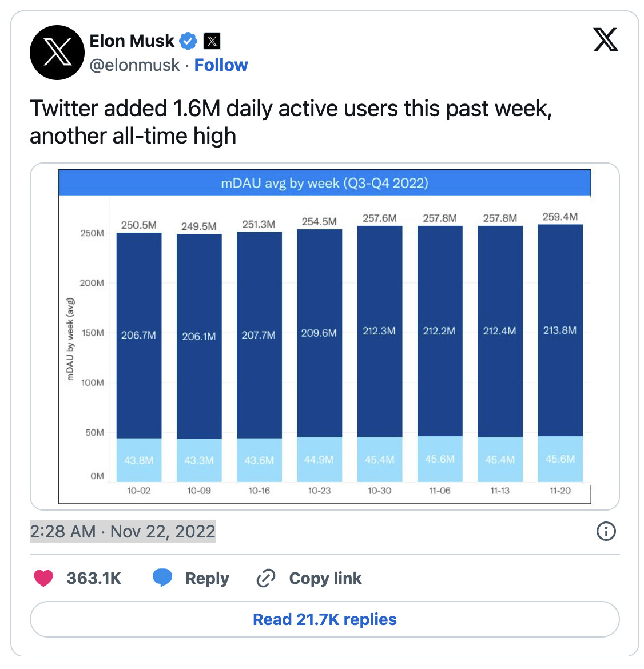Click the blue verified checkmark badge
The width and height of the screenshot is (644, 669).
[x=188, y=41]
